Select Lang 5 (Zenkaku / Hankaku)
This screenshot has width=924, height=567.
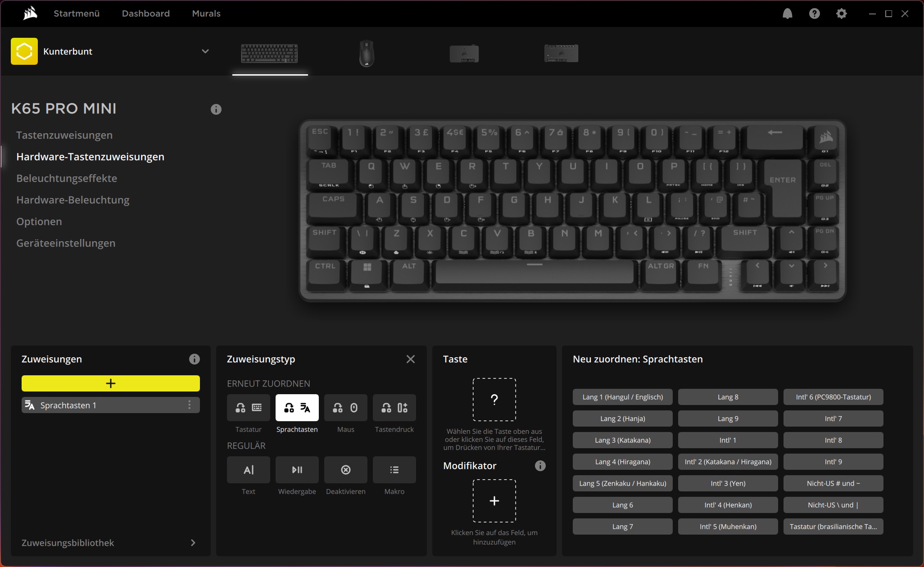pyautogui.click(x=623, y=483)
